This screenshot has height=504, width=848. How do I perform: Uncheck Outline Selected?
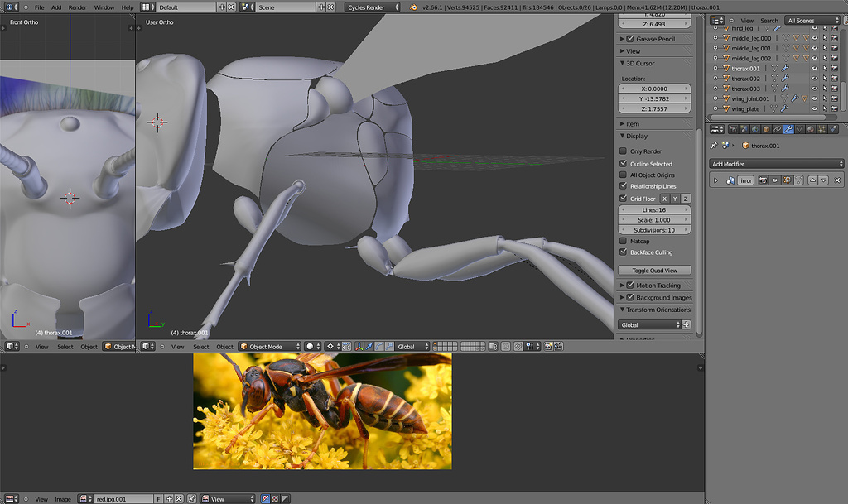point(623,163)
